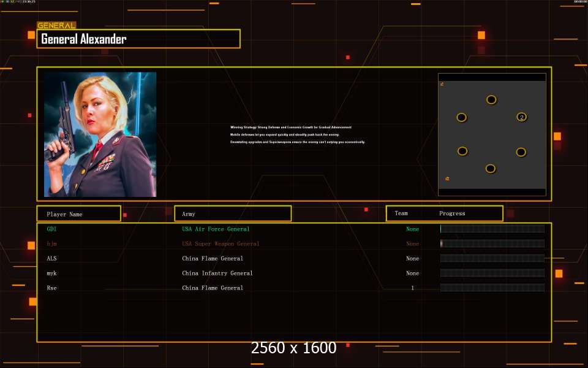Click 'USA Air Force General' army entry
Image resolution: width=588 pixels, height=368 pixels.
click(x=216, y=229)
